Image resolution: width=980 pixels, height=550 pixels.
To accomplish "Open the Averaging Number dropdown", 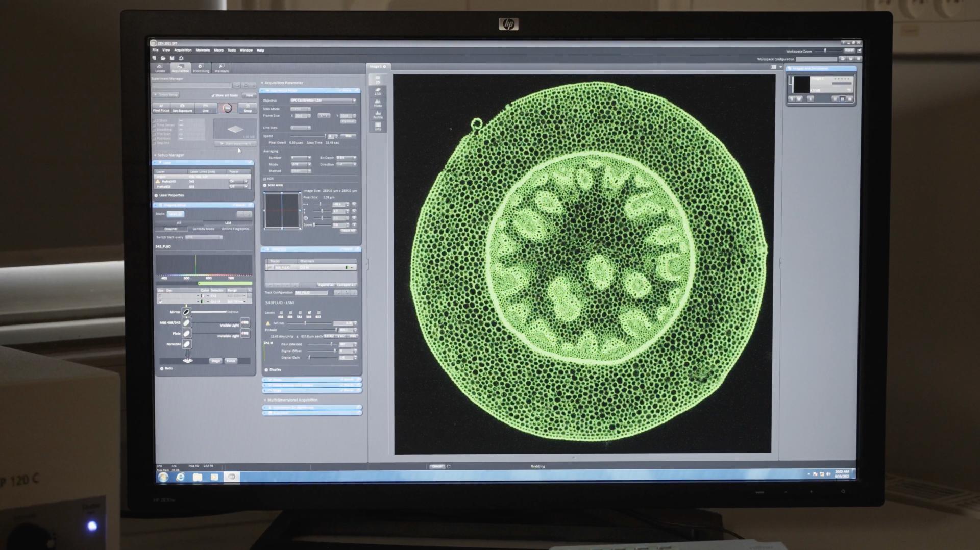I will (x=300, y=158).
